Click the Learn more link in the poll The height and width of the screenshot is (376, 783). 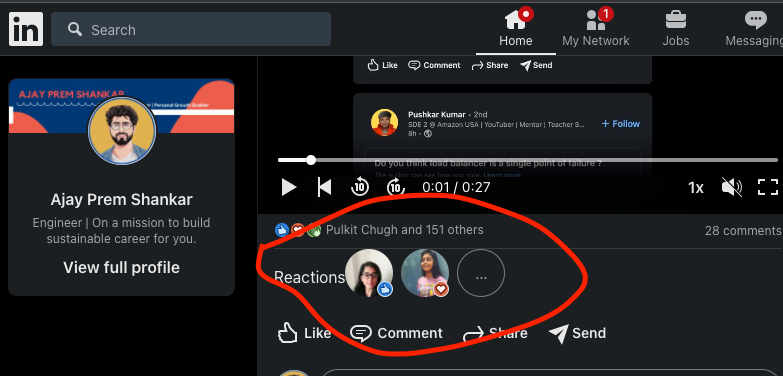coord(502,175)
